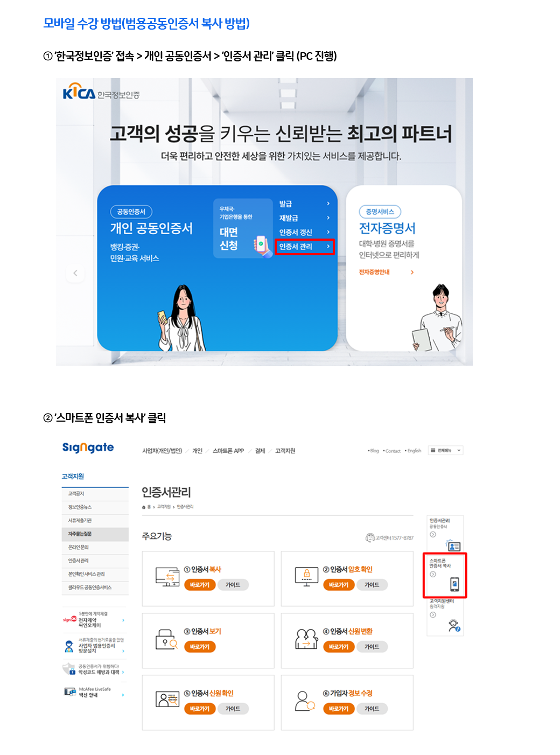Click the smartphone certificate copy icon
560x755 pixels.
click(x=454, y=584)
